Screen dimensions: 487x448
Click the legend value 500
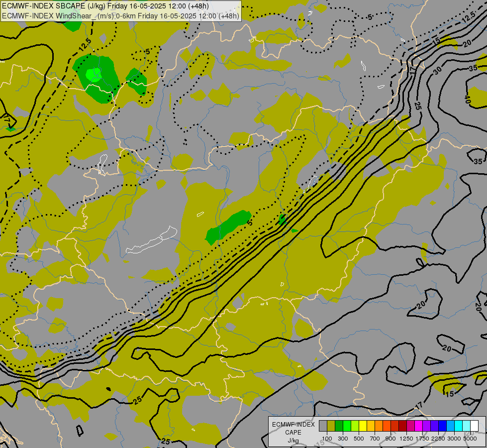[359, 439]
